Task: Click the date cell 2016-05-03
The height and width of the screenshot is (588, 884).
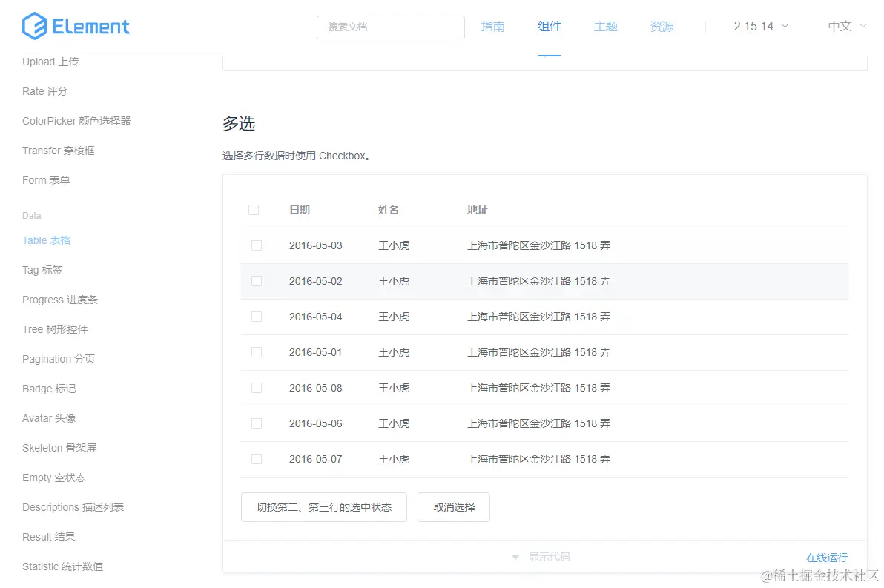Action: click(316, 245)
